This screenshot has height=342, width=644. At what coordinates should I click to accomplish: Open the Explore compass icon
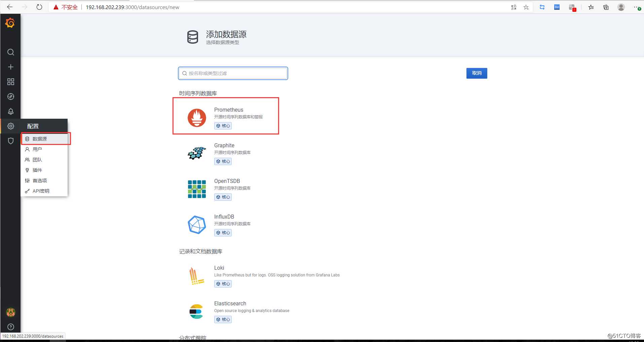tap(11, 97)
